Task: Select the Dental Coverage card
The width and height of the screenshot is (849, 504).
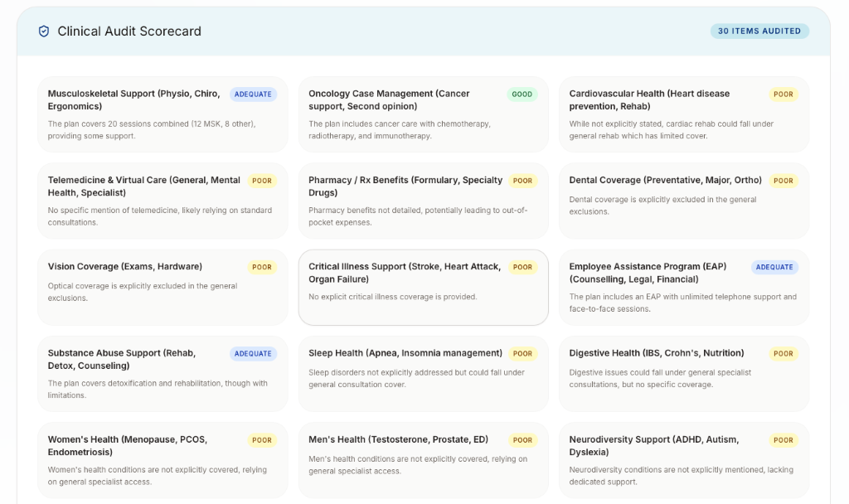Action: [683, 201]
